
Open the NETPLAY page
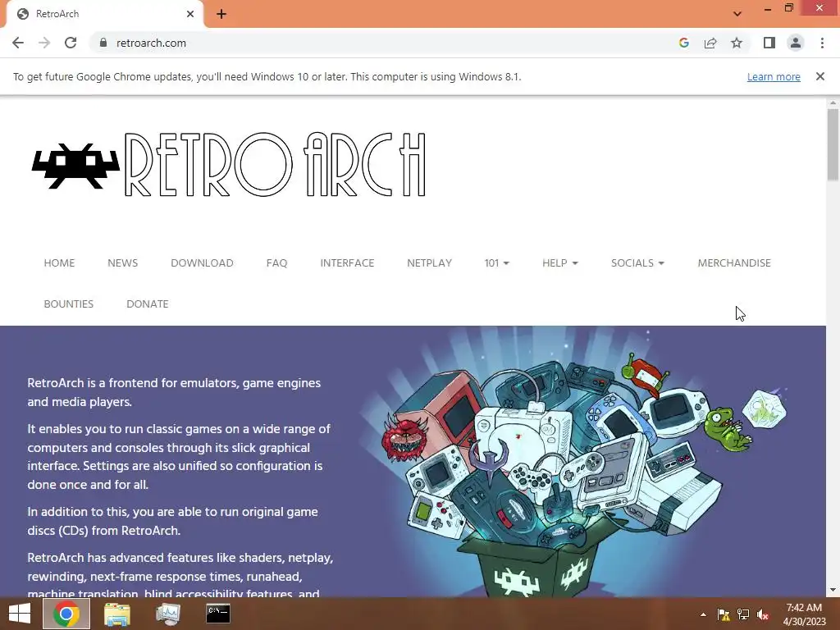(430, 263)
